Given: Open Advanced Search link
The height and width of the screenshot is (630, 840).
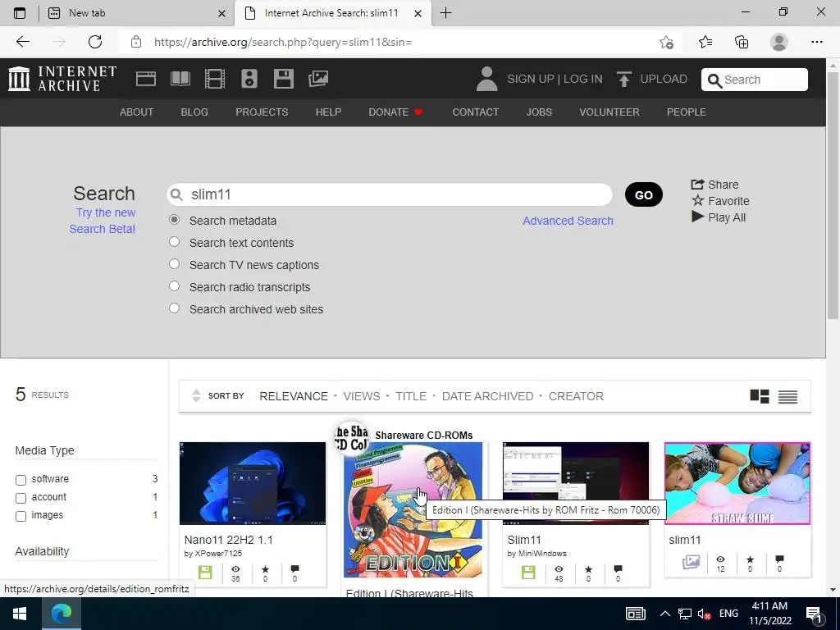Looking at the screenshot, I should [568, 221].
